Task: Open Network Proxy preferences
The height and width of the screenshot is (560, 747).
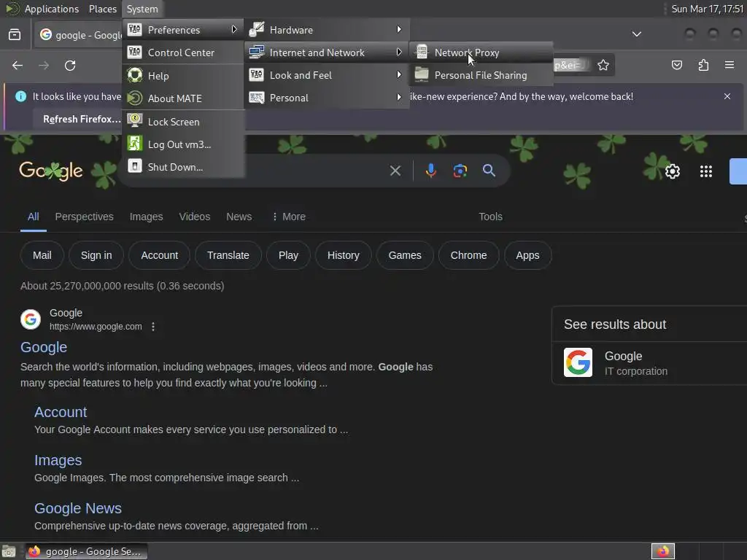Action: pyautogui.click(x=481, y=52)
